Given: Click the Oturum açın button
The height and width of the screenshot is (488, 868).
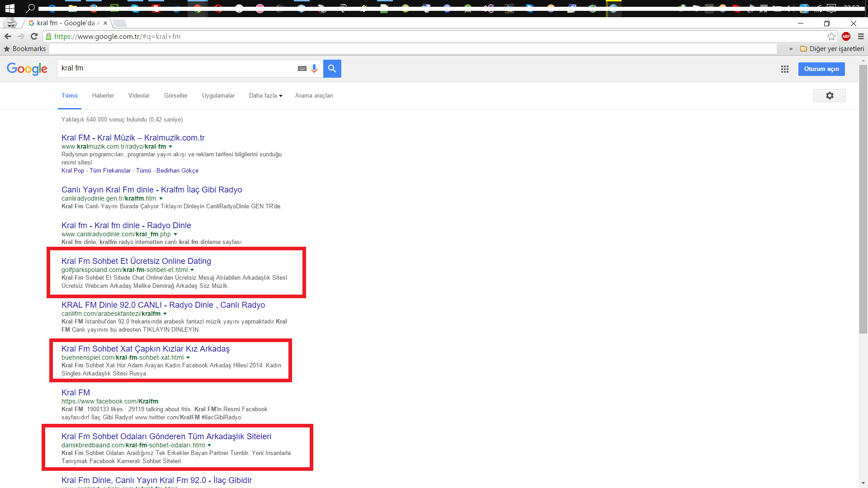Looking at the screenshot, I should [x=821, y=69].
